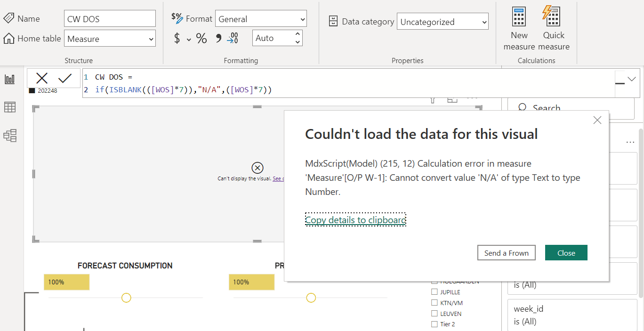The image size is (644, 331).
Task: Tick the JUPILLE checkbox
Action: tap(435, 292)
